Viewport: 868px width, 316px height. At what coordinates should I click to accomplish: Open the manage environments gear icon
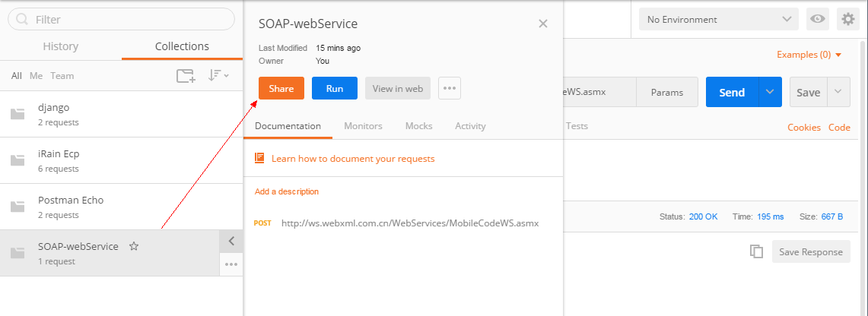tap(848, 19)
